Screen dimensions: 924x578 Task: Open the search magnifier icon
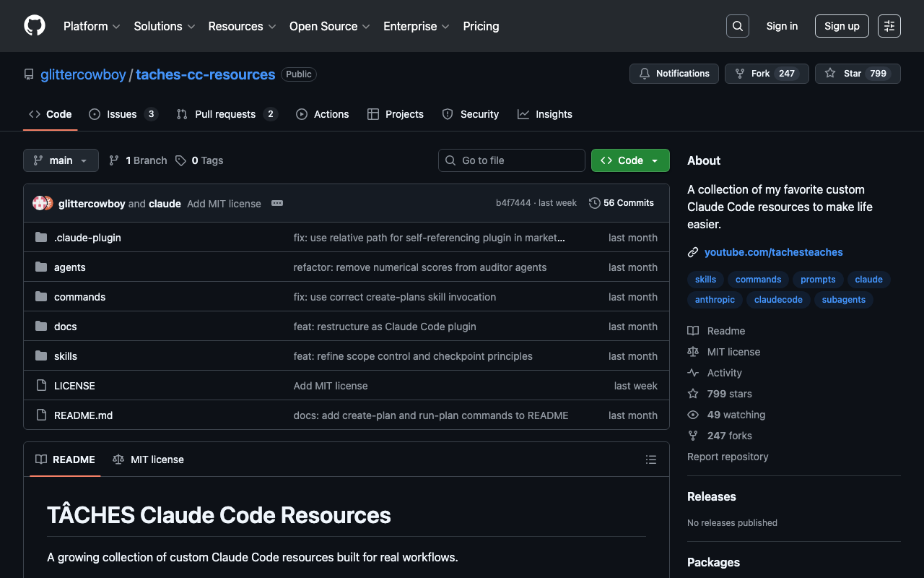(x=737, y=26)
